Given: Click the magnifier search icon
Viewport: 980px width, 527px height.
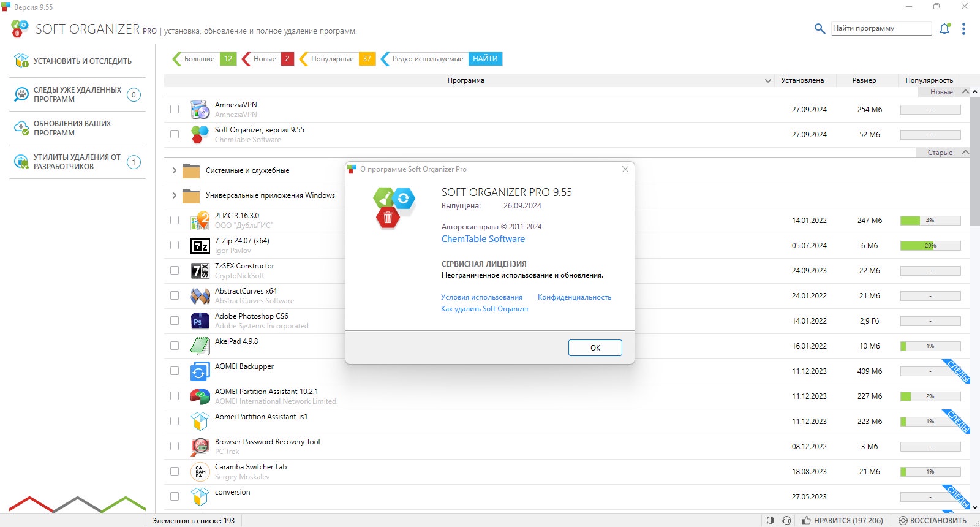Looking at the screenshot, I should pos(820,28).
